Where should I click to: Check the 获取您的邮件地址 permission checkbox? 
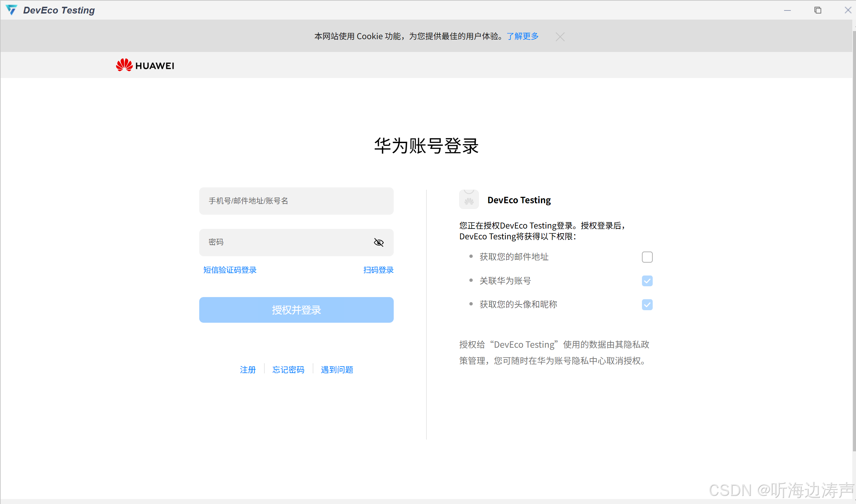[x=647, y=257]
